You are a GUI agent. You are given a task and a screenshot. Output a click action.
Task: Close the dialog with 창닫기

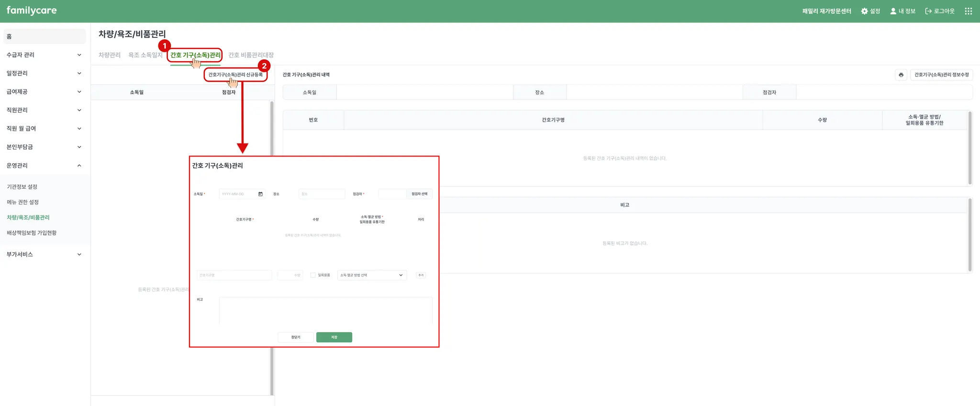point(296,338)
